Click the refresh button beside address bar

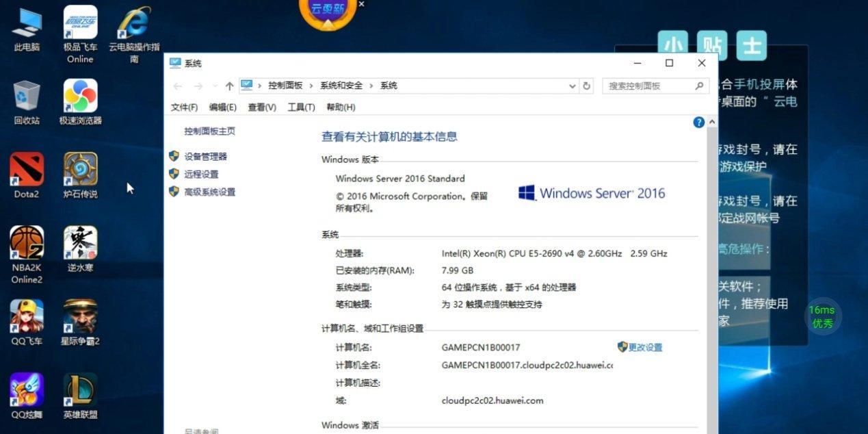point(586,86)
